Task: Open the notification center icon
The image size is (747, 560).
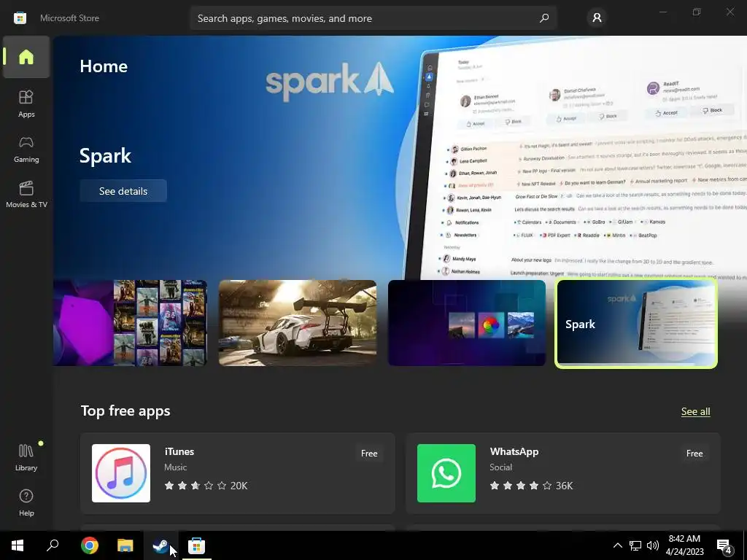Action: (724, 546)
